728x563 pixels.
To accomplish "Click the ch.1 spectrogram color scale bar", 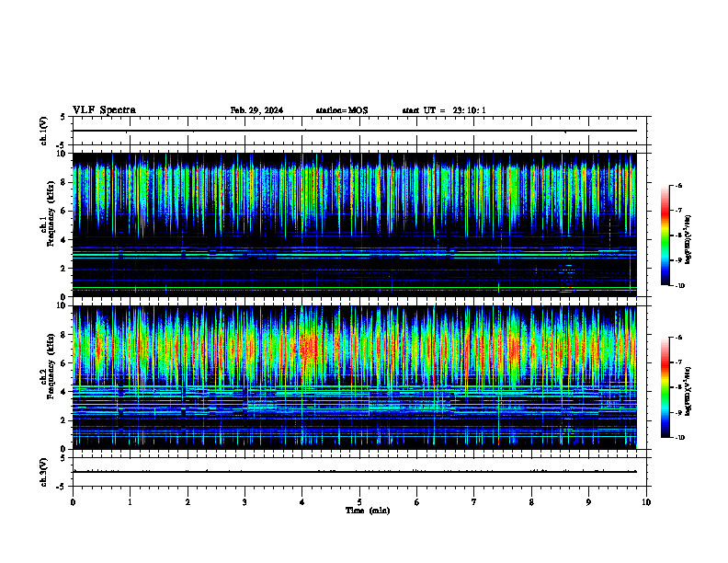I will tap(665, 236).
